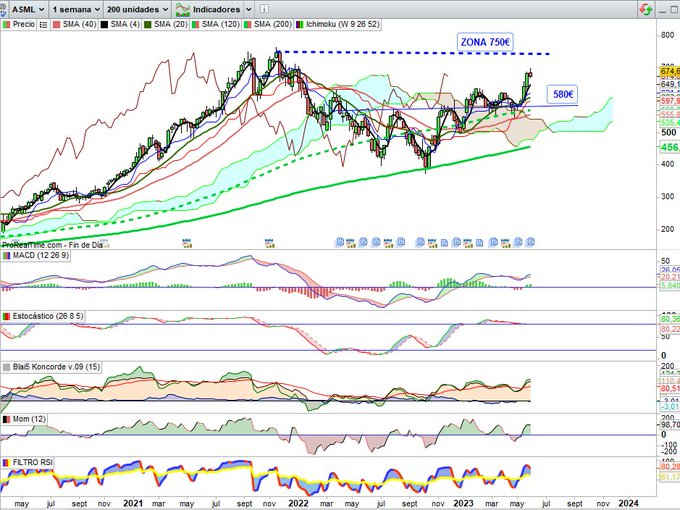
Task: Select the 'ZONA 750€' text annotation
Action: pos(485,42)
